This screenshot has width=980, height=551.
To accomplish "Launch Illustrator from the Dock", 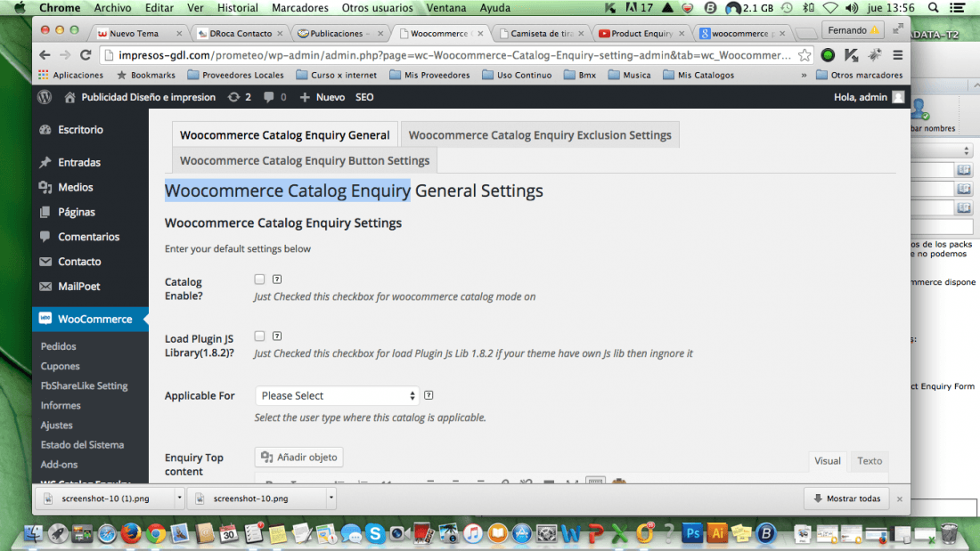I will tap(717, 533).
